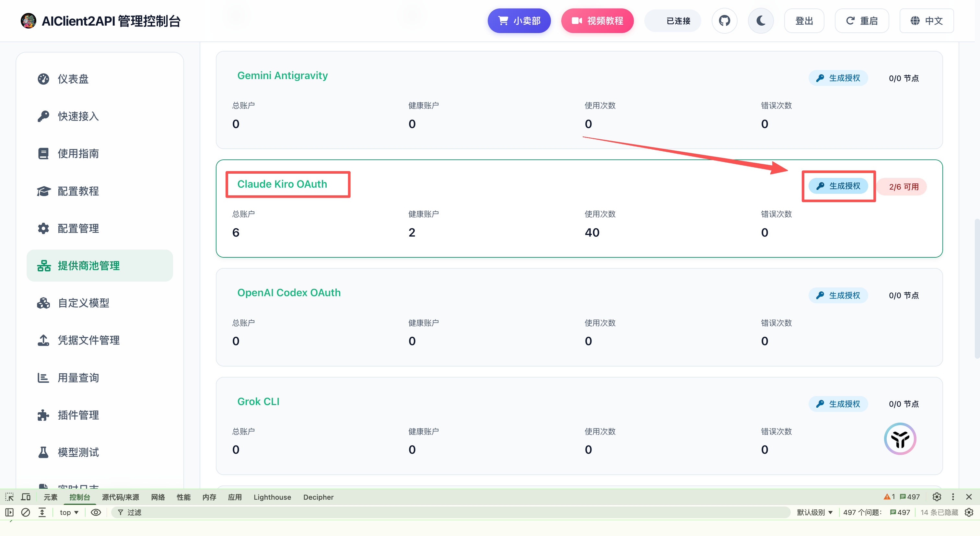
Task: Open console settings gear beside hidden count
Action: point(969,512)
